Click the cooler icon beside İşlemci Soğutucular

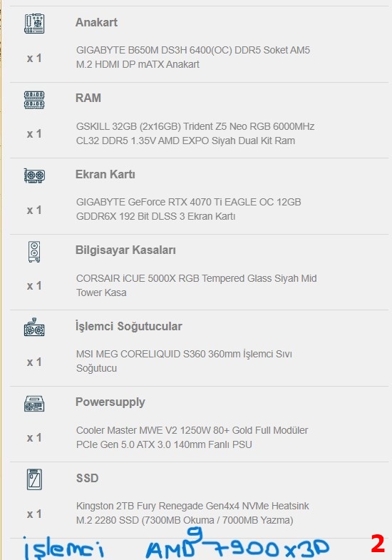34,327
